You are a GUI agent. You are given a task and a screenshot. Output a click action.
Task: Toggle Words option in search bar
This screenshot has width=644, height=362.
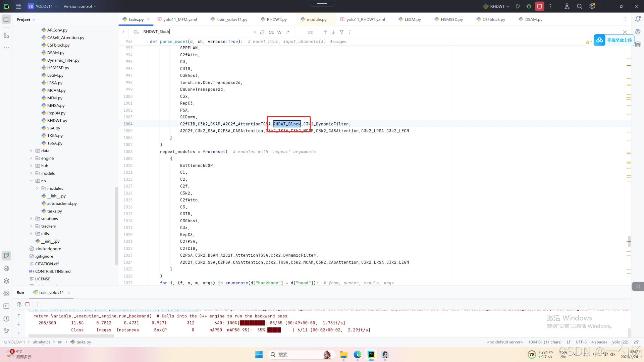tap(279, 32)
